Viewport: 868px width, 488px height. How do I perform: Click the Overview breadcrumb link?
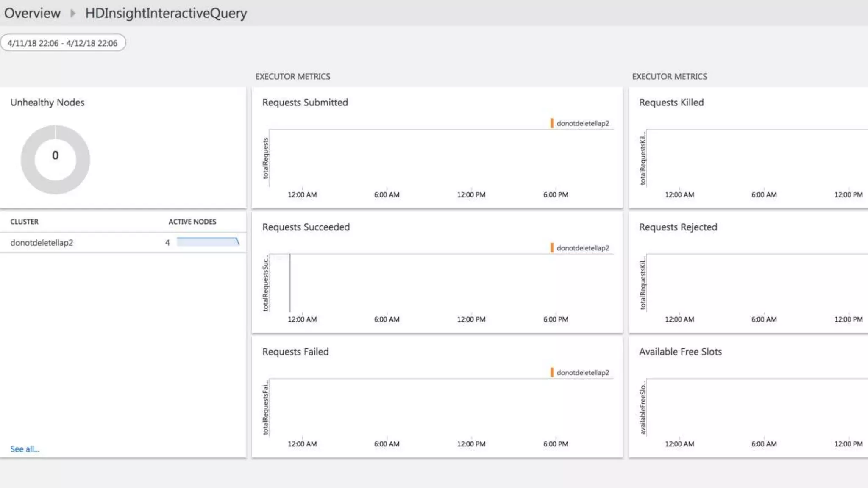pos(32,13)
